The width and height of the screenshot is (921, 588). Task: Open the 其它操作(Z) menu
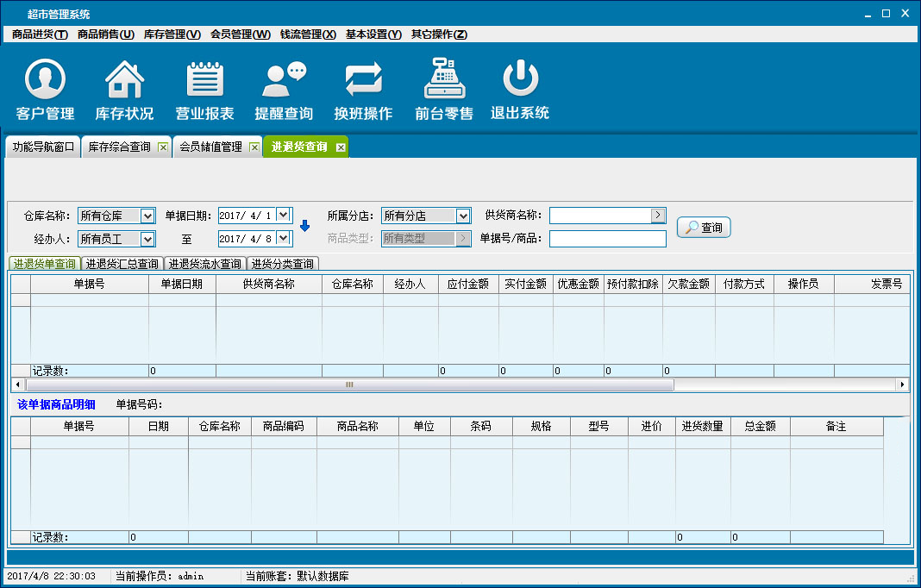439,34
